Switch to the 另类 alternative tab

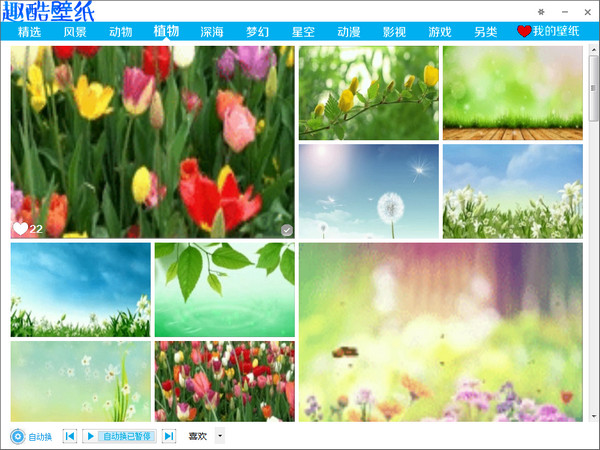tap(486, 32)
